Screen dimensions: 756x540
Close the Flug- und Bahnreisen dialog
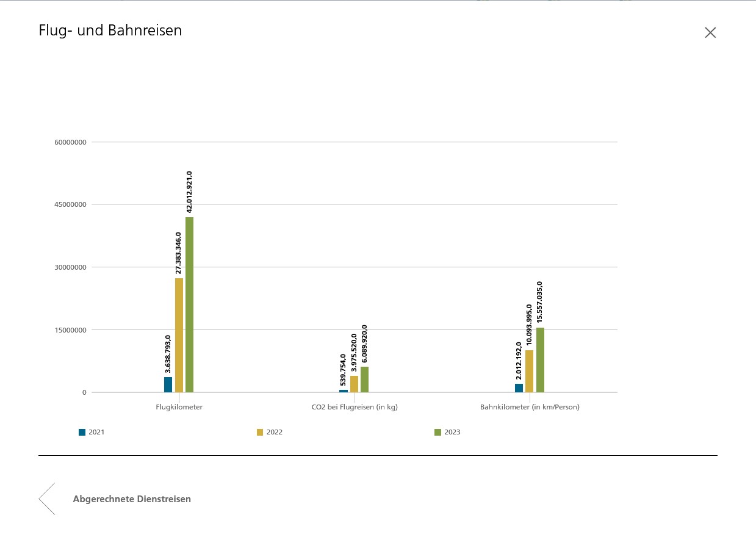click(710, 33)
